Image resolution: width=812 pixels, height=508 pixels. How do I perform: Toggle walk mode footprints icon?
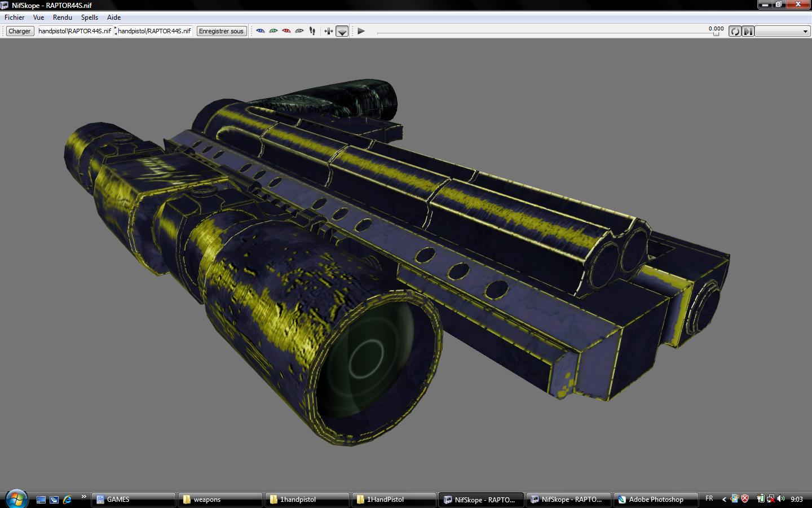(x=312, y=31)
